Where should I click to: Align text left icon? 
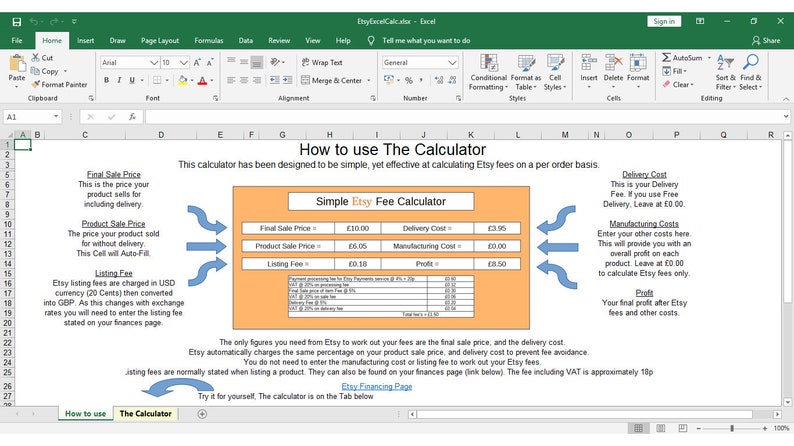pos(231,80)
